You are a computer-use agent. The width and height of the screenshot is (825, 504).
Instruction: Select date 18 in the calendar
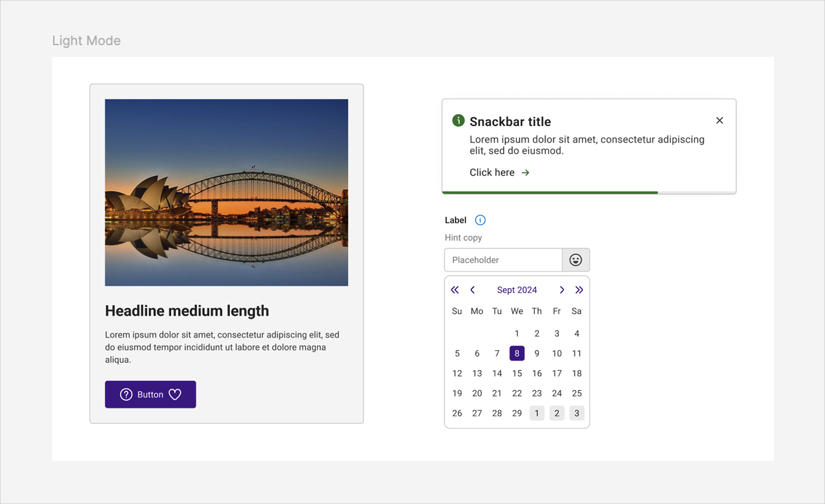tap(577, 373)
